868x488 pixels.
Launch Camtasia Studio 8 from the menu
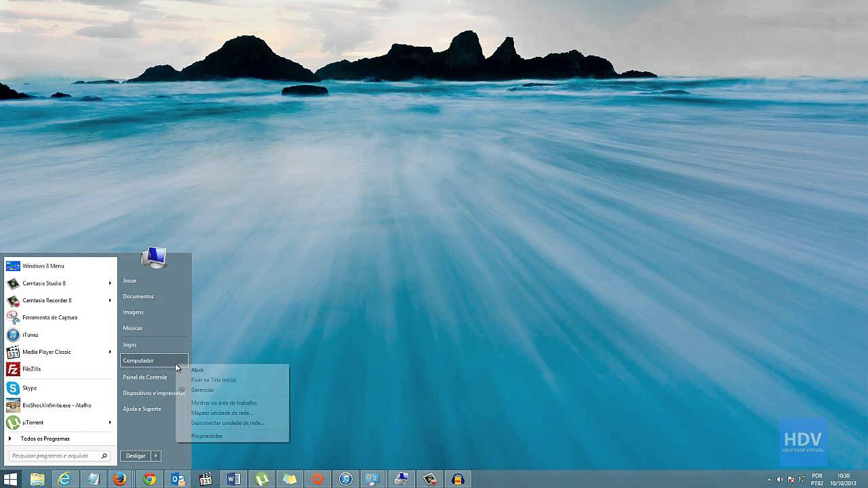47,283
